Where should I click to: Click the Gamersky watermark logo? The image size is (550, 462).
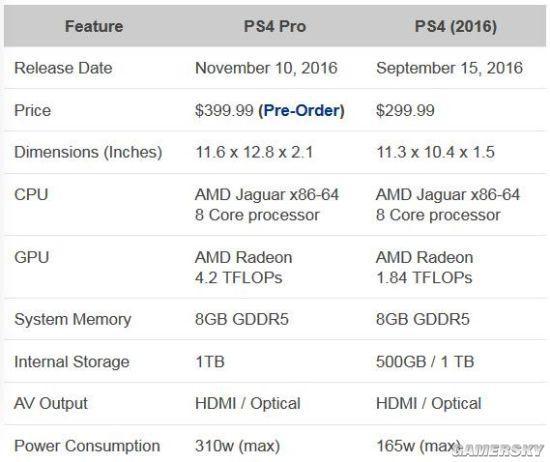(x=498, y=450)
